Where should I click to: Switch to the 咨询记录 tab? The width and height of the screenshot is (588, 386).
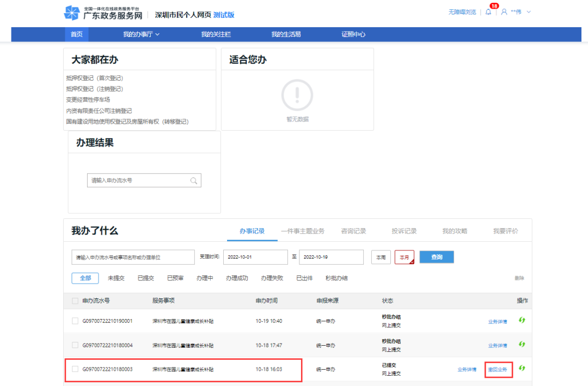pos(354,230)
